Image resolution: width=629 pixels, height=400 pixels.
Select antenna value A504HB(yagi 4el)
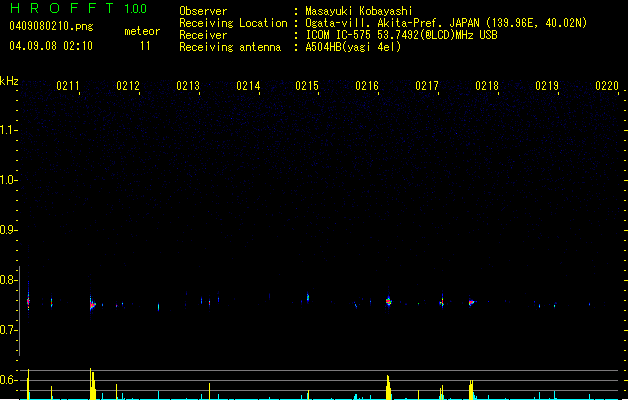tap(353, 47)
